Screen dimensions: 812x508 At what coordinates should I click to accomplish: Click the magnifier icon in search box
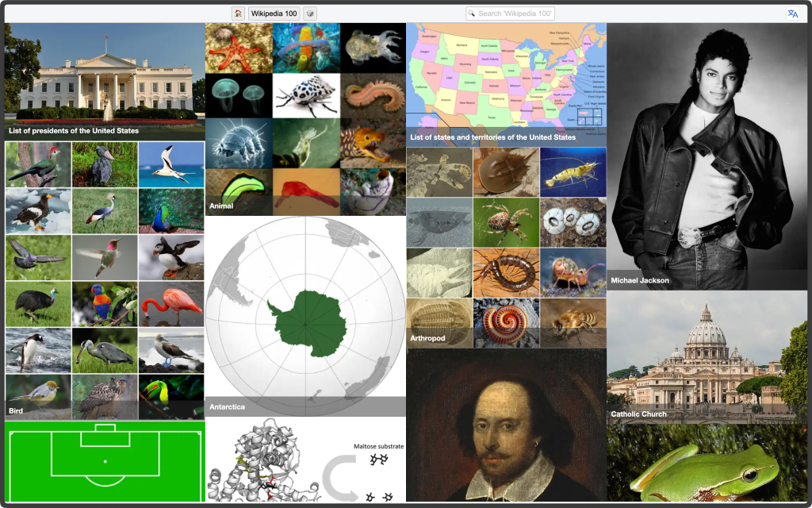(x=471, y=13)
